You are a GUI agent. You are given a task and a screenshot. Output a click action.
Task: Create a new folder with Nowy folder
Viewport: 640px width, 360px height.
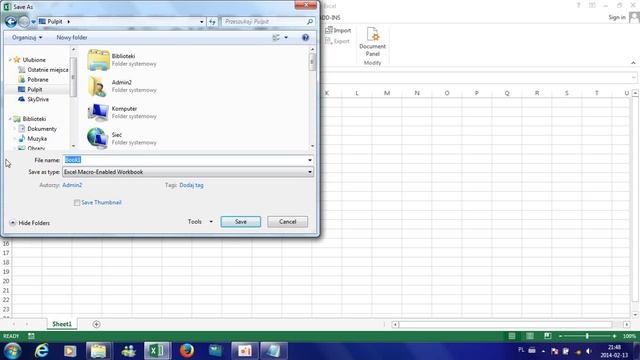coord(72,38)
